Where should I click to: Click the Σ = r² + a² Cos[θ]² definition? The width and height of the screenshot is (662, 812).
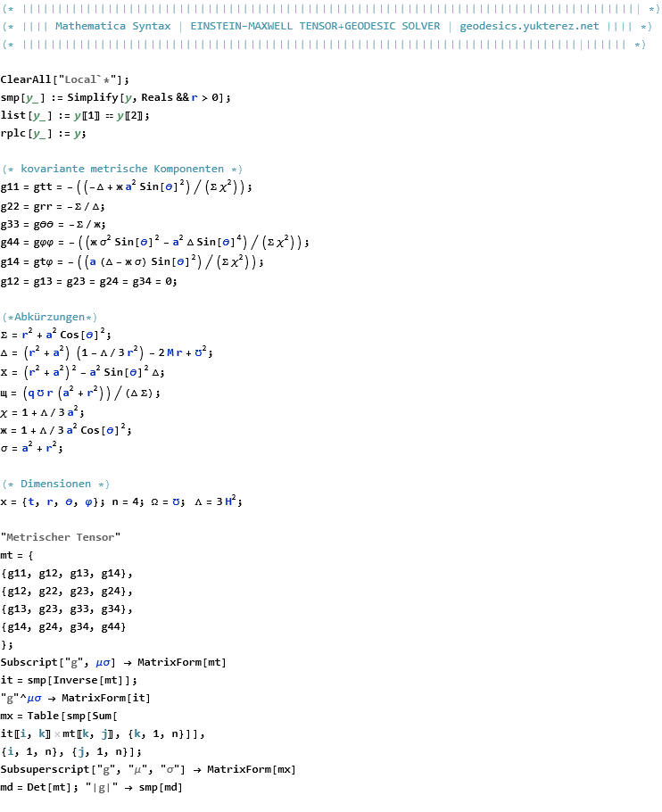click(55, 334)
